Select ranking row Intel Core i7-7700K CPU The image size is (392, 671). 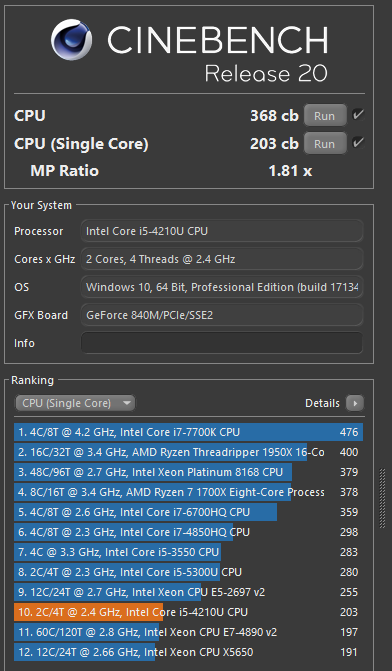189,432
